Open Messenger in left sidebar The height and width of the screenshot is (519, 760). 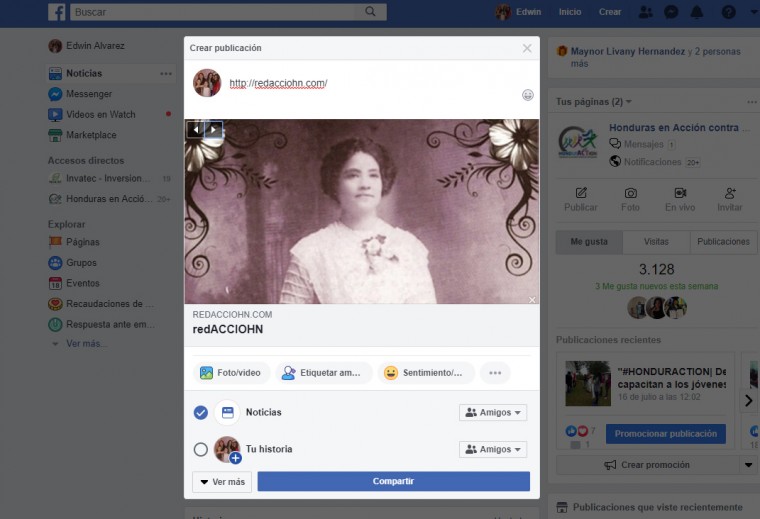[x=80, y=94]
